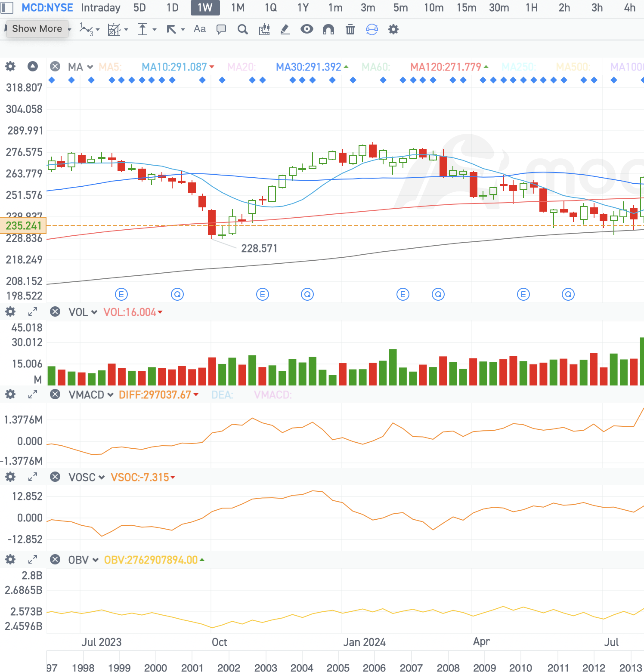The width and height of the screenshot is (644, 672).
Task: Open MA indicator settings gear
Action: 10,66
